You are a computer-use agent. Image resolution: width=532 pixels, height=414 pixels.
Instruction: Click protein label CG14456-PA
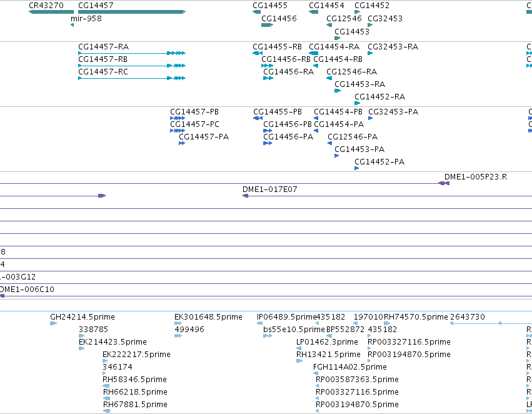(288, 137)
